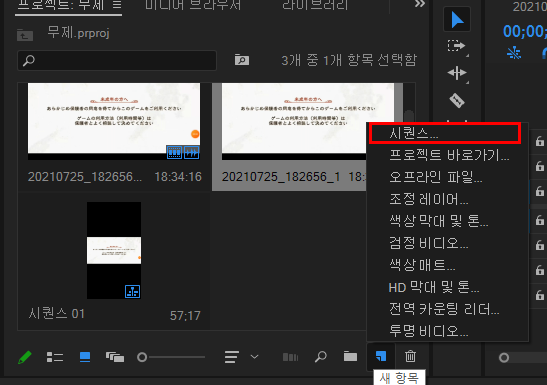
Task: Switch to freeform view
Action: [115, 357]
